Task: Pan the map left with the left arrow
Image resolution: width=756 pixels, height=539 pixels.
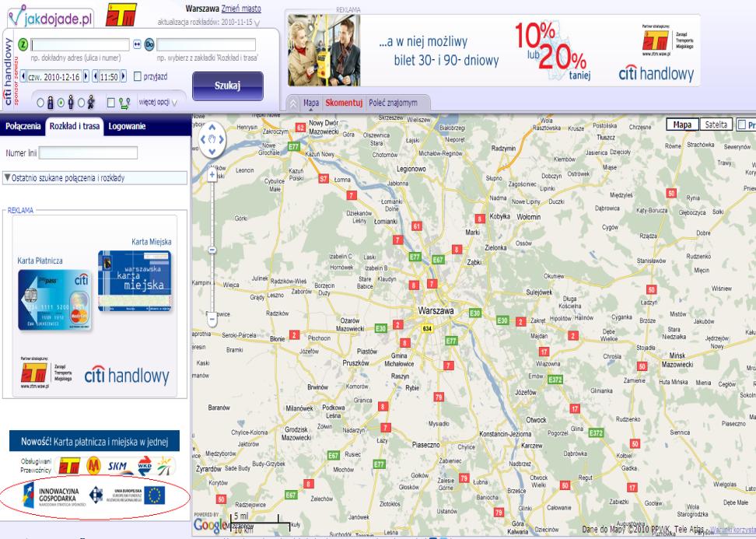Action: [202, 140]
